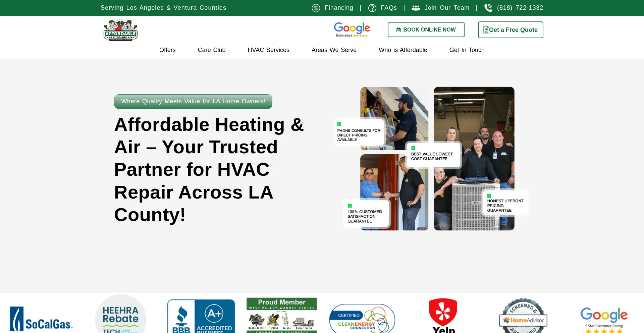The image size is (644, 333).
Task: Click the team group photo with AC unit
Action: coord(474,159)
